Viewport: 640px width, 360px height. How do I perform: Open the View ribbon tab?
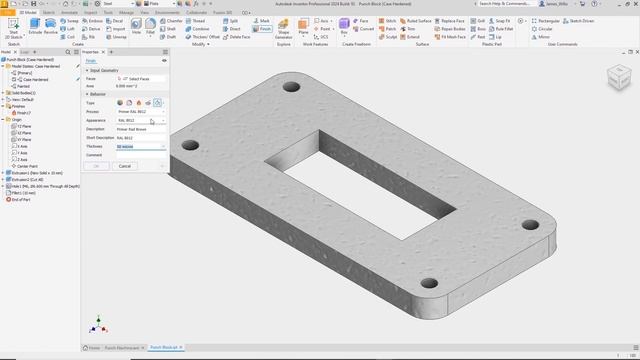point(144,13)
